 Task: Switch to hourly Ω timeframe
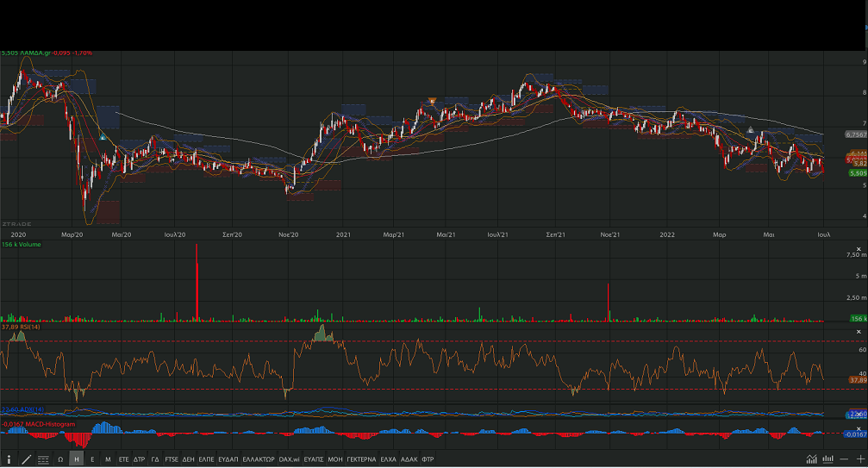click(x=60, y=459)
